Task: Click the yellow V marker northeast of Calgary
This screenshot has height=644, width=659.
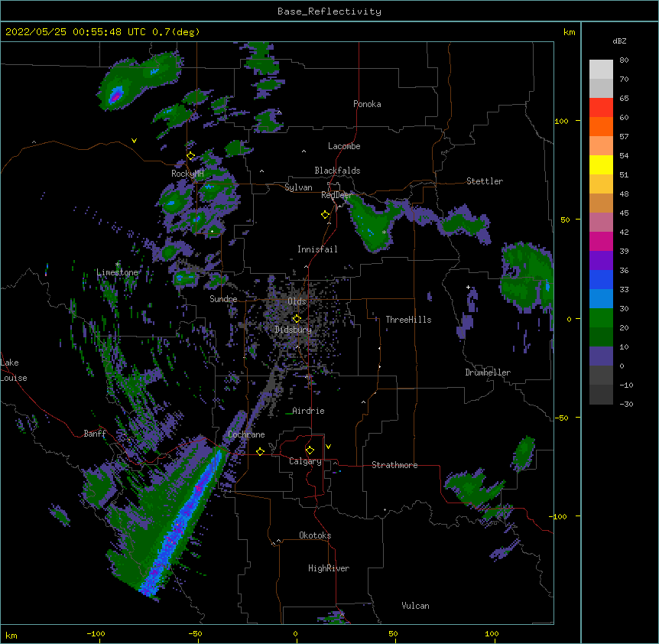Action: click(x=328, y=447)
